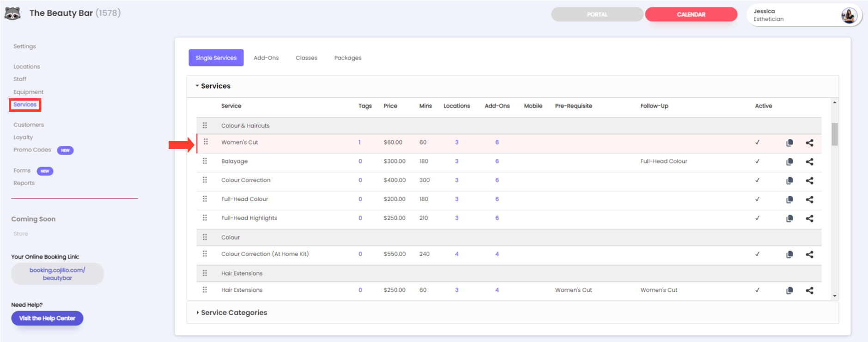Toggle active check for Full-Head Highlights

click(x=757, y=218)
